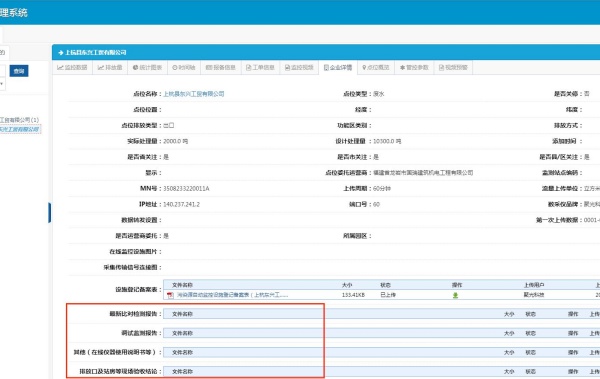Click the 已上传 status cell
Screen dimensions: 600x379
tap(388, 295)
